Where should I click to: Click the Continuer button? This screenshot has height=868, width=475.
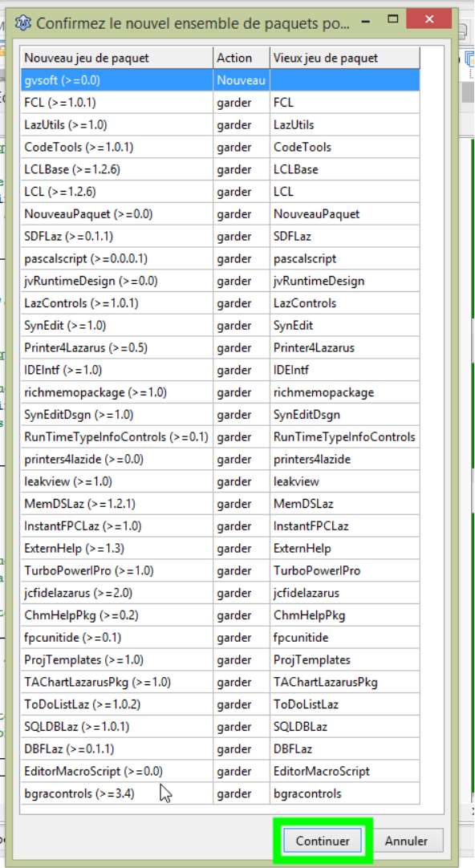coord(323,840)
